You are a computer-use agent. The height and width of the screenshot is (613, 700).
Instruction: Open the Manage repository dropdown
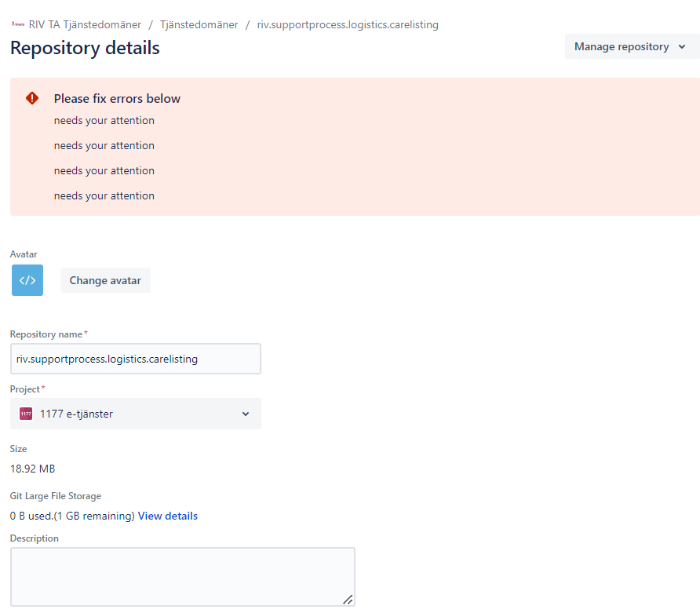[x=632, y=46]
